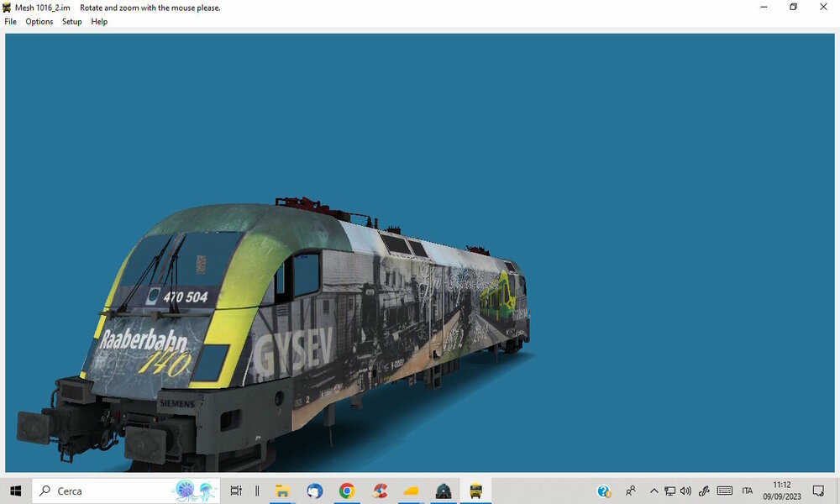Open the Help menu
The image size is (840, 504).
[99, 22]
